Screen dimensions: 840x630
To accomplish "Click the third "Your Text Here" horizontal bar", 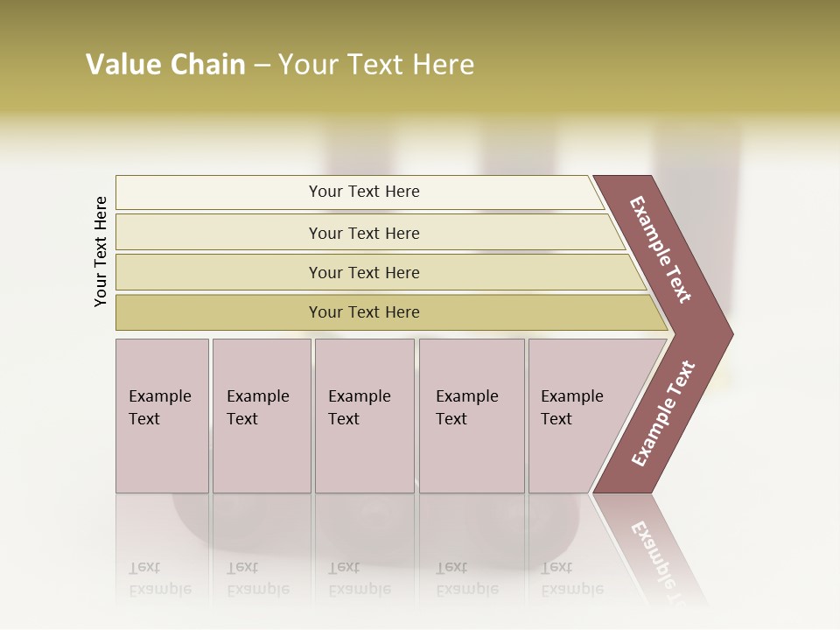I will [364, 272].
